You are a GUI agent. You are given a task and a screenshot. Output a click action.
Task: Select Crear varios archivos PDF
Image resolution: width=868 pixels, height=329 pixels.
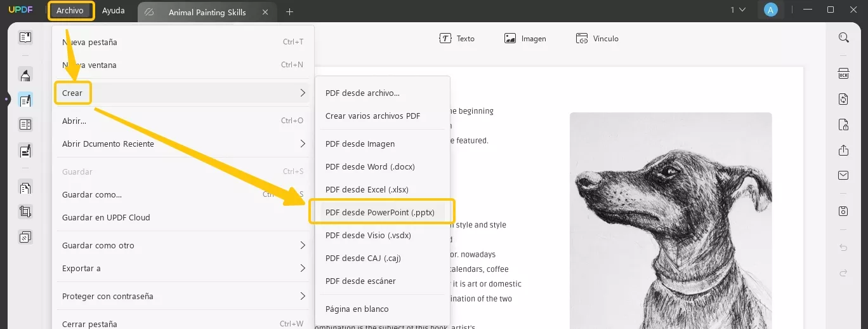383,116
